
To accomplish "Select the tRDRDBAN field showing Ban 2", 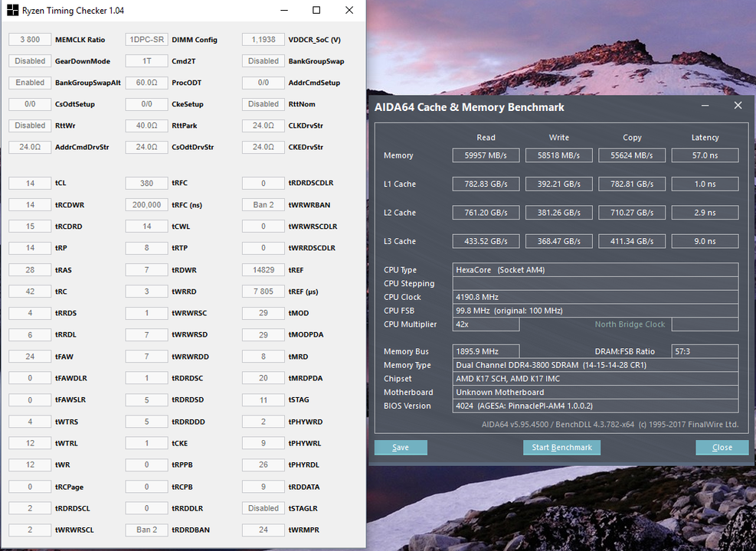I will tap(146, 530).
